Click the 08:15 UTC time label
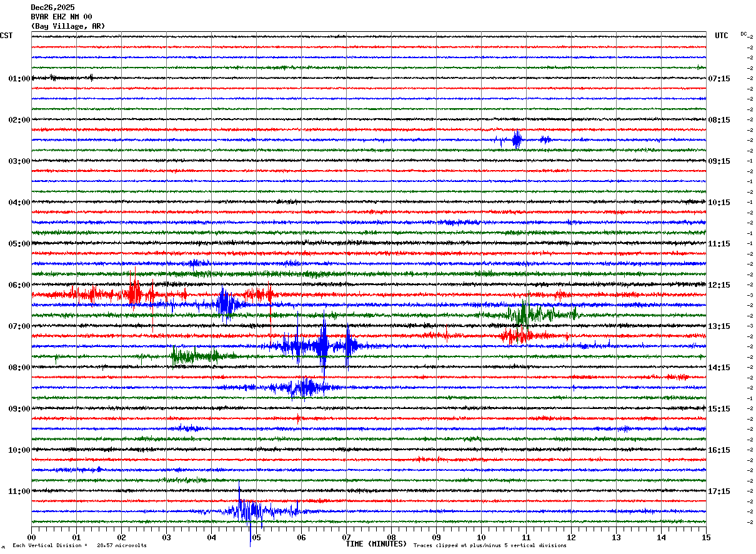This screenshot has width=756, height=554. pos(719,120)
